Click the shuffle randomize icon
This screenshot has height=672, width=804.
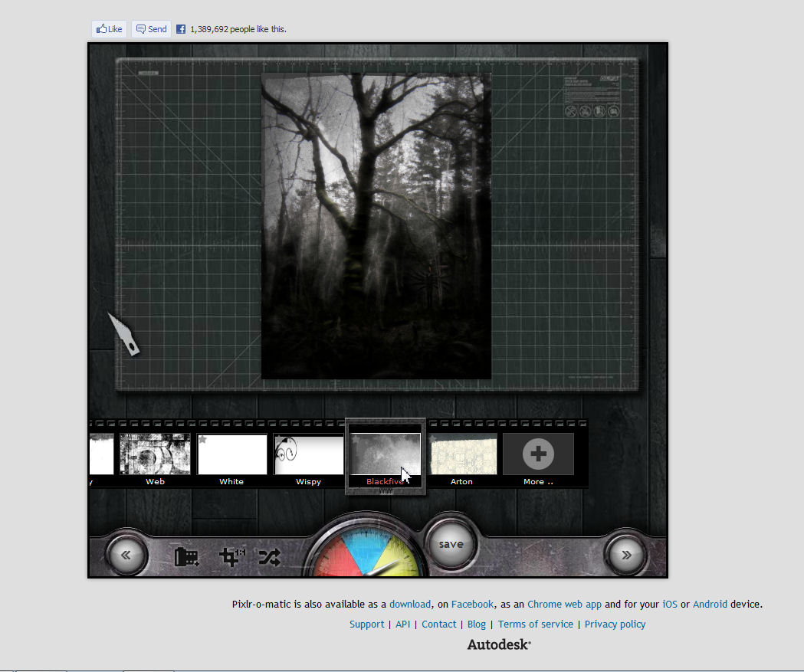coord(270,557)
